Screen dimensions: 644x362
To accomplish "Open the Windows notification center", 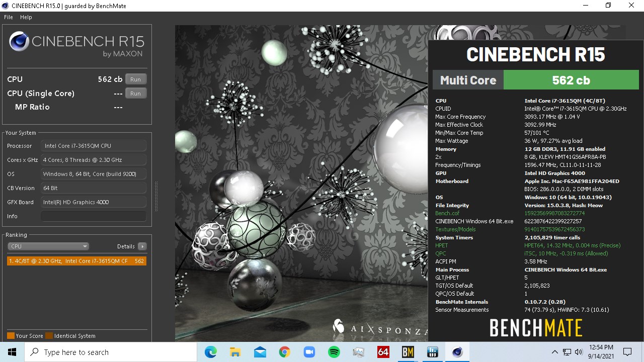I will pos(627,352).
